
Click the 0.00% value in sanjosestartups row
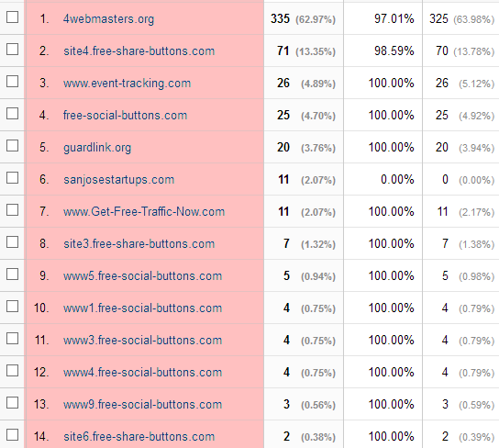(x=397, y=180)
